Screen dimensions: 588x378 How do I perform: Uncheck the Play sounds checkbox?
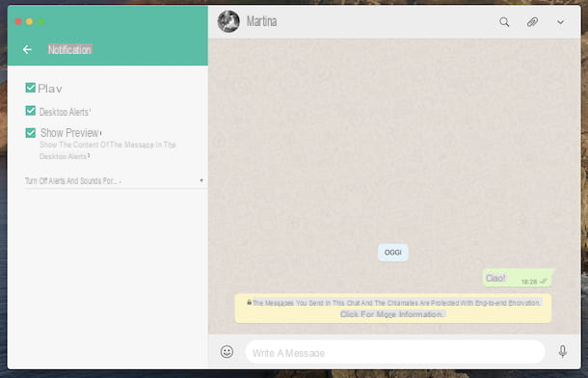click(31, 88)
